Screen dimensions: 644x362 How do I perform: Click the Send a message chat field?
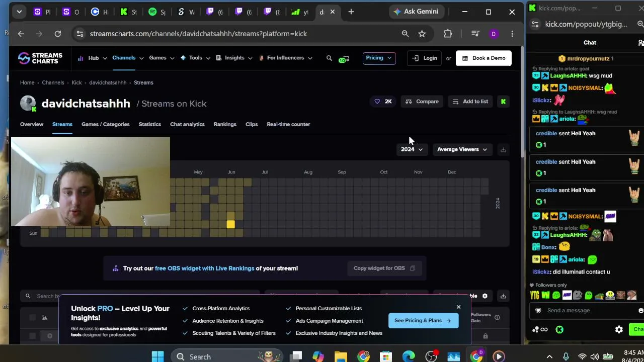586,310
